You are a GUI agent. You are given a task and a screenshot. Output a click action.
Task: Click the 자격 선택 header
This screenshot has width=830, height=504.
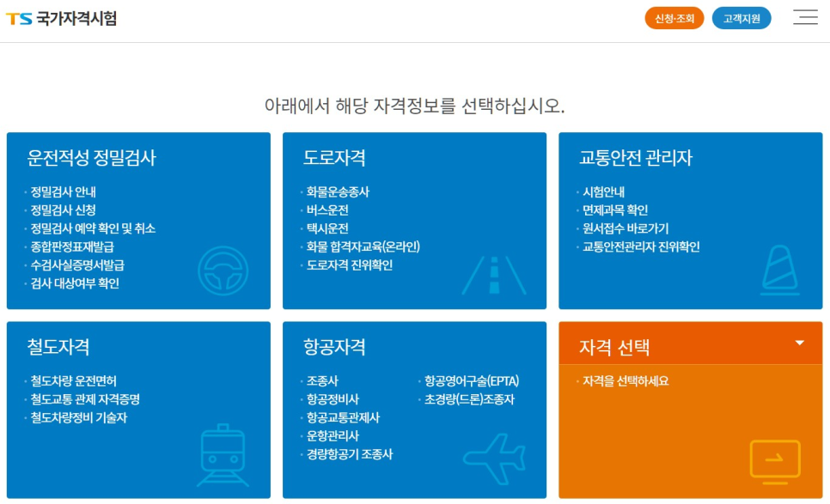(x=690, y=343)
